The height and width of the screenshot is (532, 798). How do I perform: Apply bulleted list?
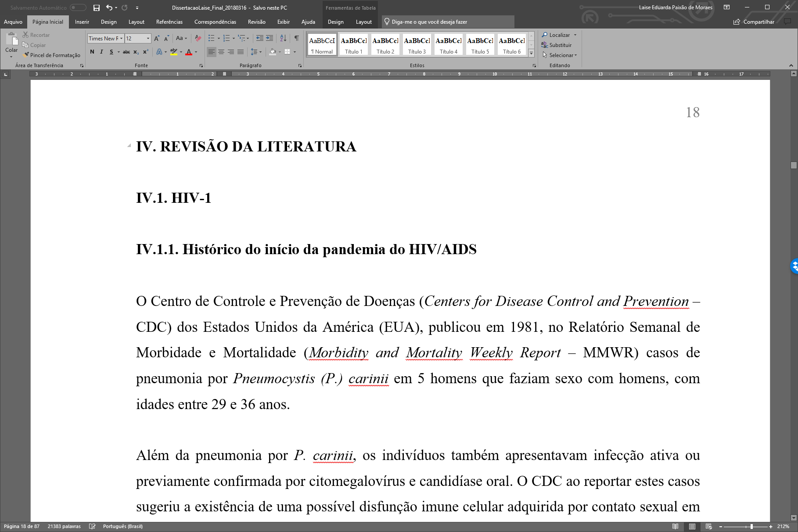(211, 38)
